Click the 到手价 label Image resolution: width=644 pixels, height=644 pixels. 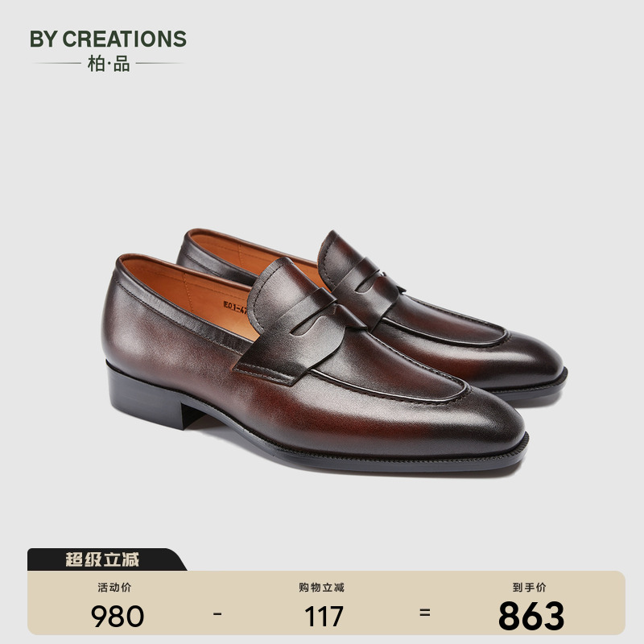530,588
